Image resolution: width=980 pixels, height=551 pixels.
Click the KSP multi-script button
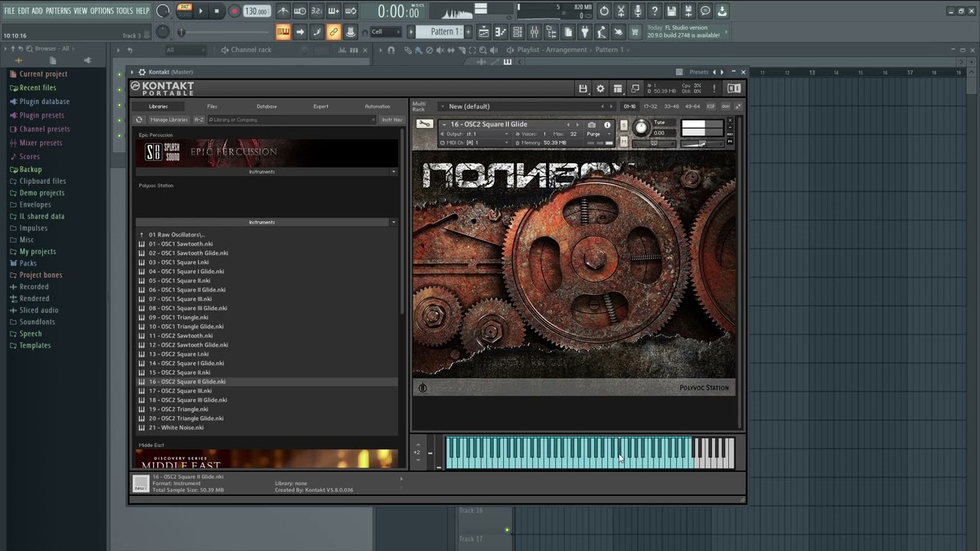pos(711,106)
